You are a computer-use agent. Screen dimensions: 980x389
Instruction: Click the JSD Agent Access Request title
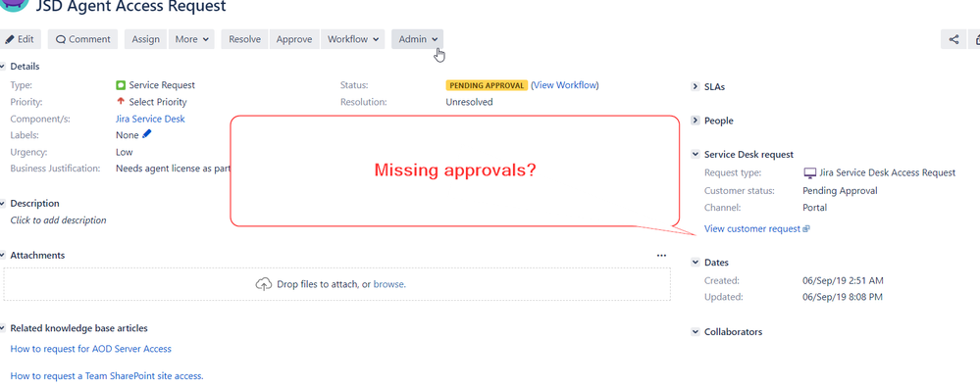click(x=130, y=7)
